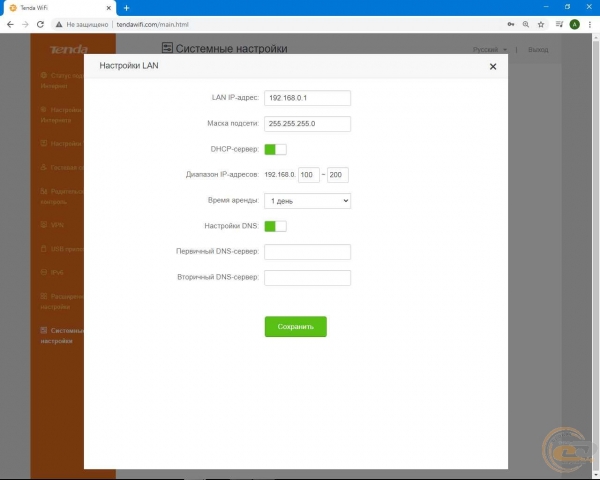This screenshot has height=480, width=600.
Task: Go back in browser history
Action: point(10,24)
